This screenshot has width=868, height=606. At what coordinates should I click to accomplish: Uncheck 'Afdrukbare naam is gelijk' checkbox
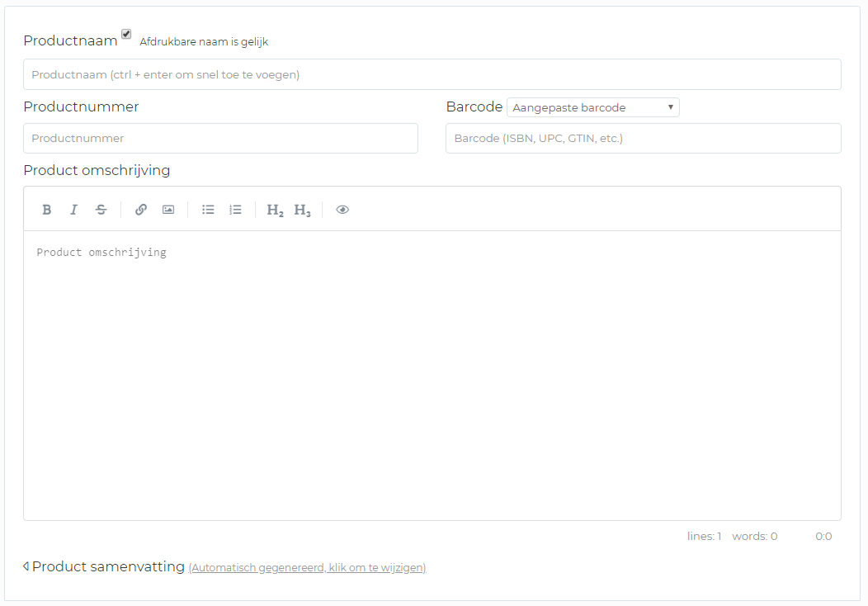(x=126, y=35)
